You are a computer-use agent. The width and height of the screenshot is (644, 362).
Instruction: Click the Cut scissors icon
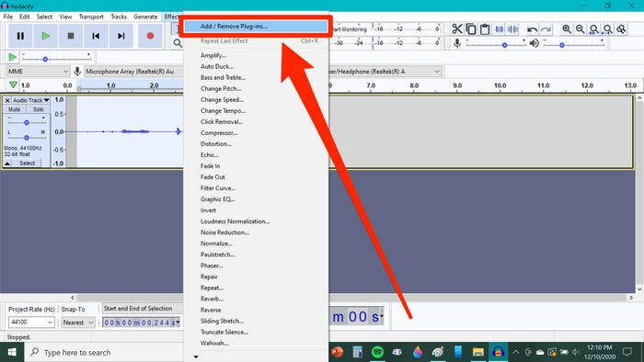[457, 29]
